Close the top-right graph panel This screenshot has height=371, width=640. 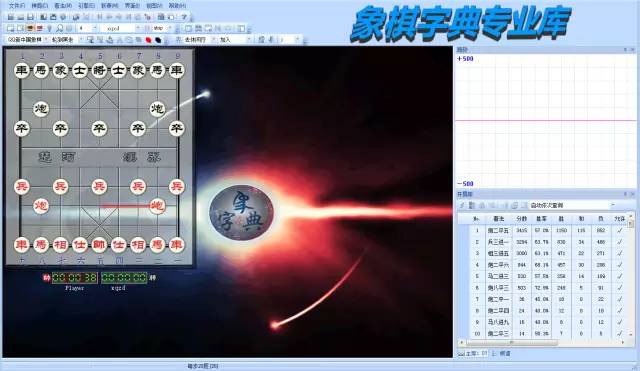pos(633,49)
